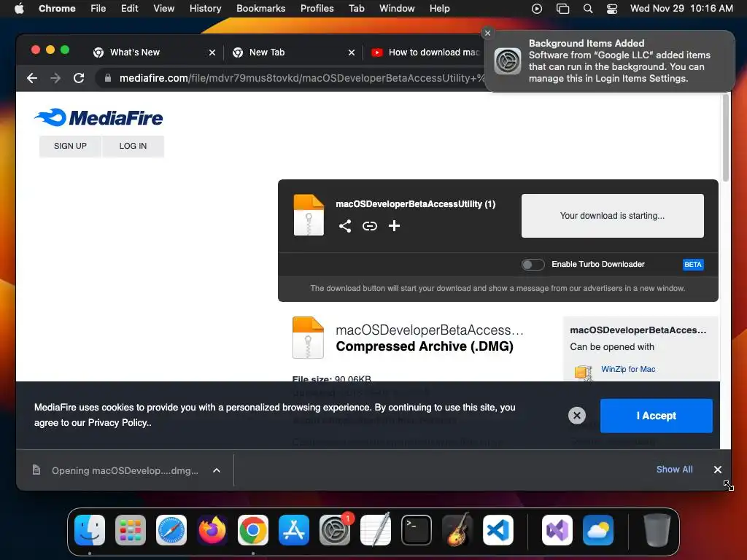Click the MediaFire logo

pyautogui.click(x=98, y=117)
